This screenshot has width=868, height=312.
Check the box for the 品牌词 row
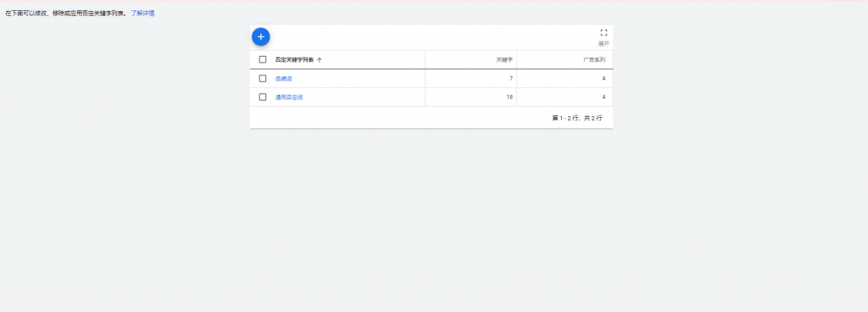point(263,79)
